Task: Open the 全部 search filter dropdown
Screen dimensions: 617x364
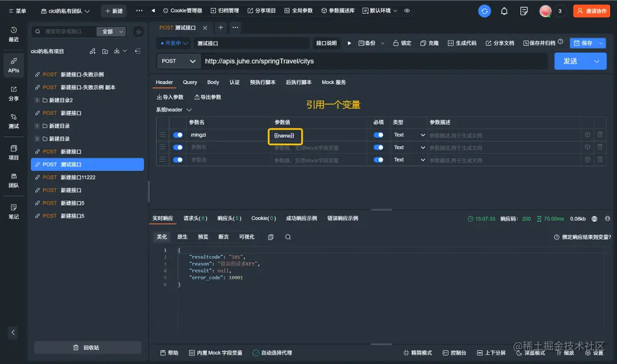Action: (x=111, y=31)
